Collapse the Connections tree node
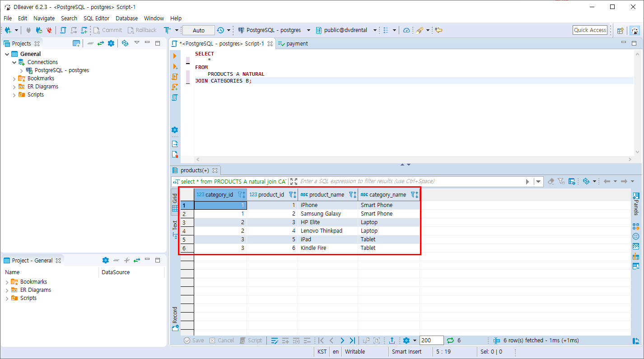The height and width of the screenshot is (359, 644). [14, 62]
